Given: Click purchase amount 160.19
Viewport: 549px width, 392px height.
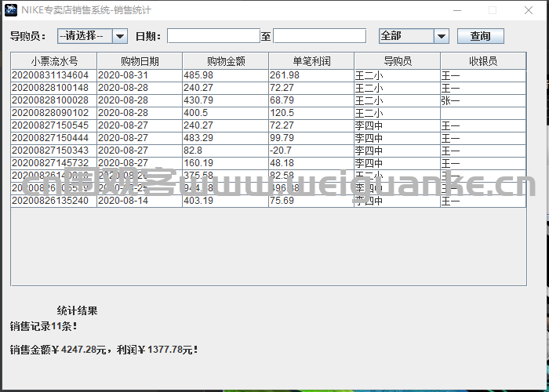Looking at the screenshot, I should coord(226,163).
